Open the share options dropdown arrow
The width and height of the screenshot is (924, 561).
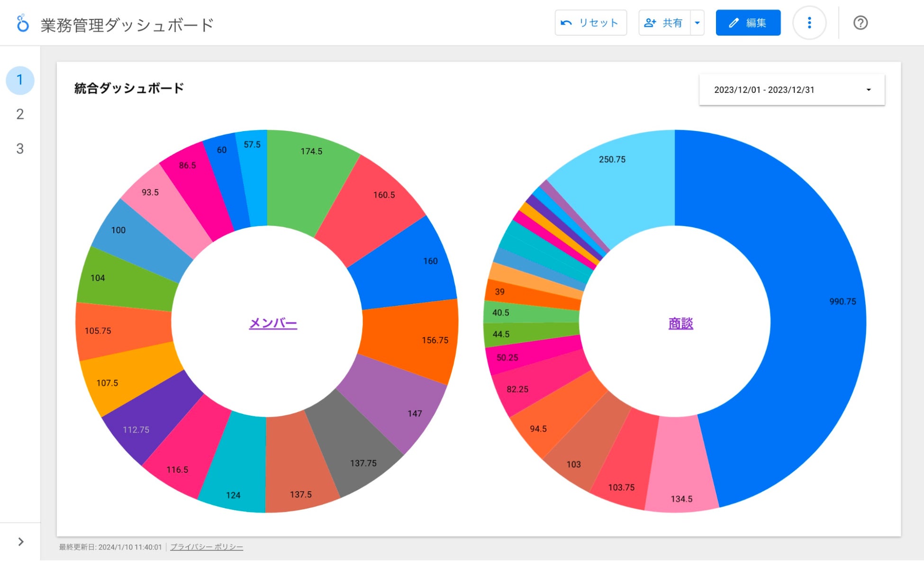(x=697, y=23)
